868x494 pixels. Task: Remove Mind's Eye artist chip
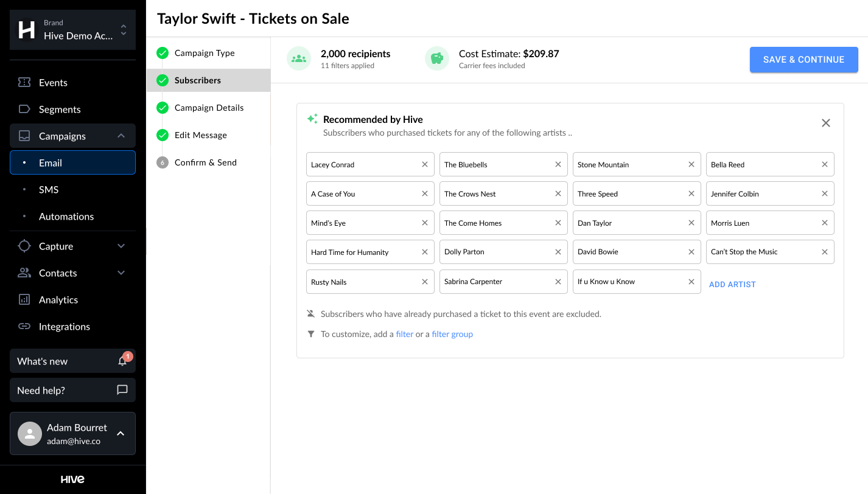pyautogui.click(x=425, y=223)
